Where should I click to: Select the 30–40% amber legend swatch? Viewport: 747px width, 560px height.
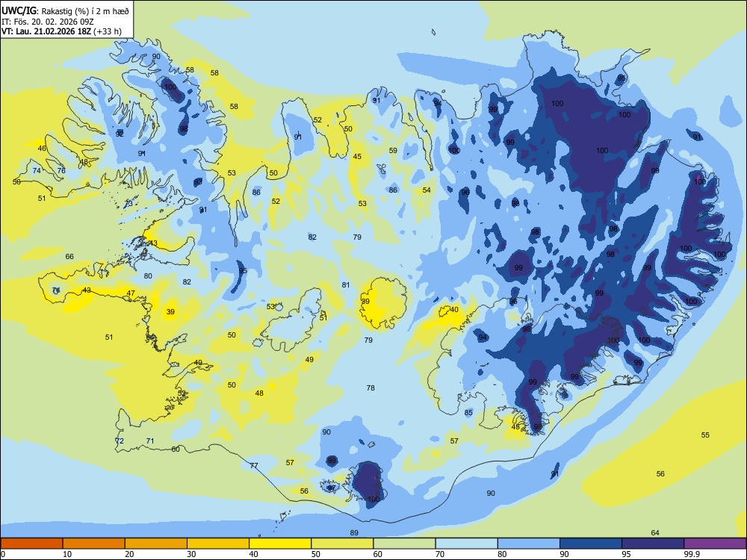(x=218, y=544)
